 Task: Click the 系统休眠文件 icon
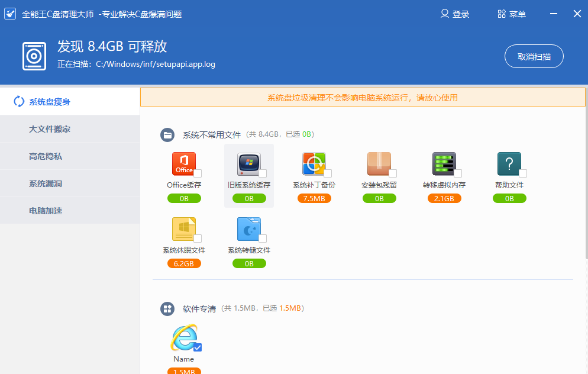(183, 229)
